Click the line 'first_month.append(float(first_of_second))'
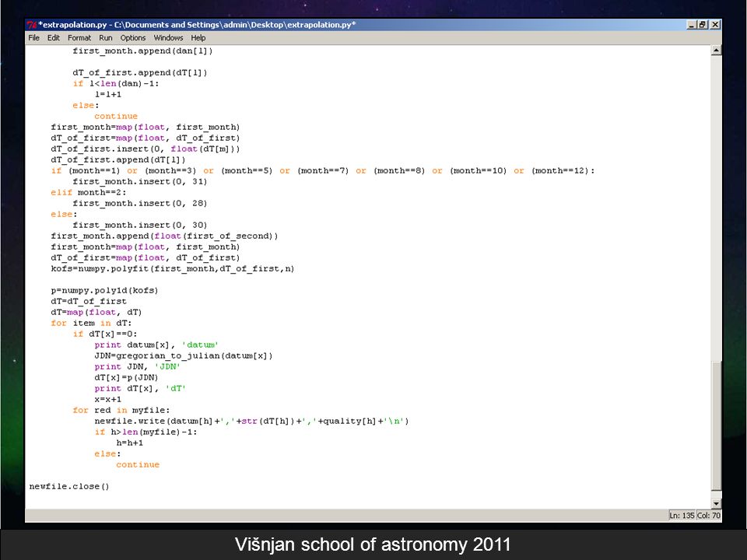747x560 pixels. [x=164, y=236]
